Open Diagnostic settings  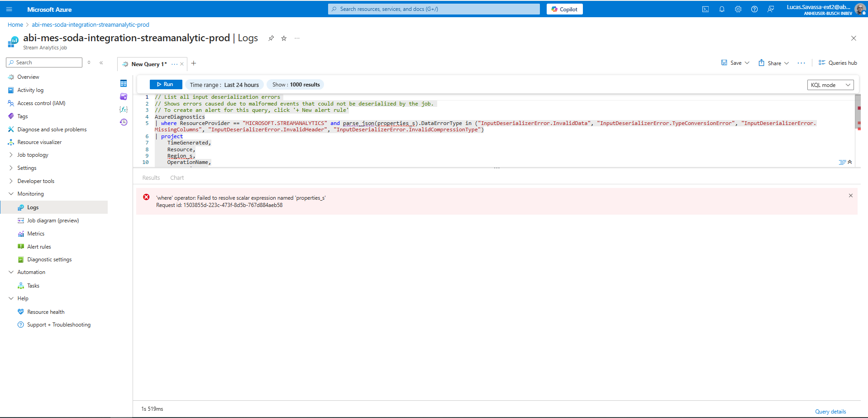(x=49, y=259)
